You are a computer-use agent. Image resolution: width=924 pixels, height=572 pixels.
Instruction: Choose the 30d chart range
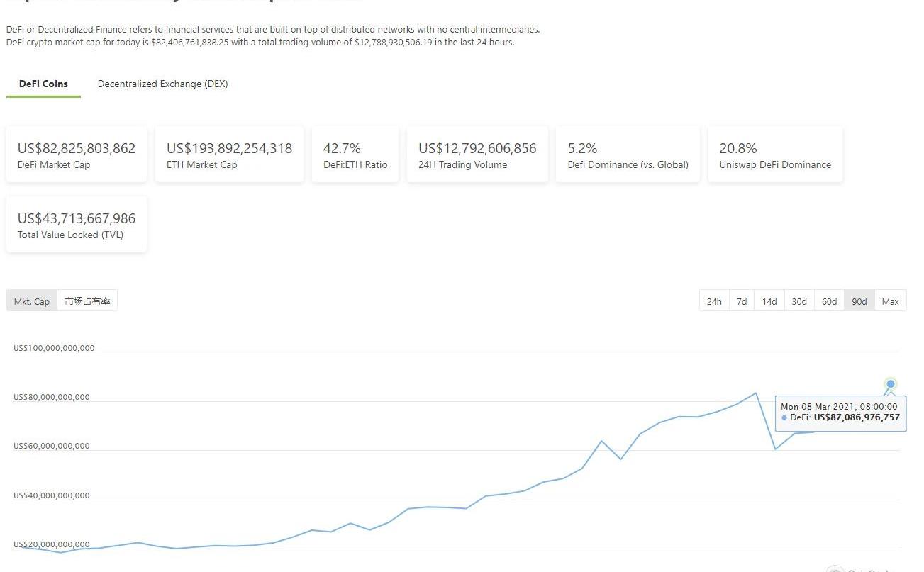point(799,301)
